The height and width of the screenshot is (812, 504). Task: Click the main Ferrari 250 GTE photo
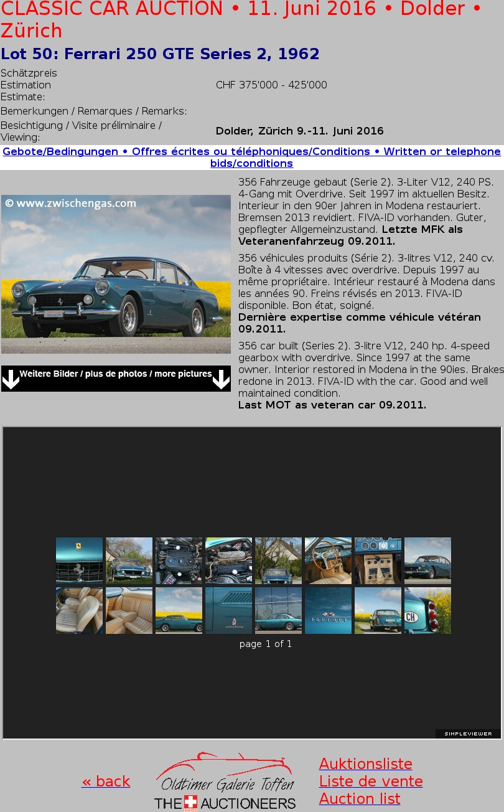pyautogui.click(x=116, y=274)
